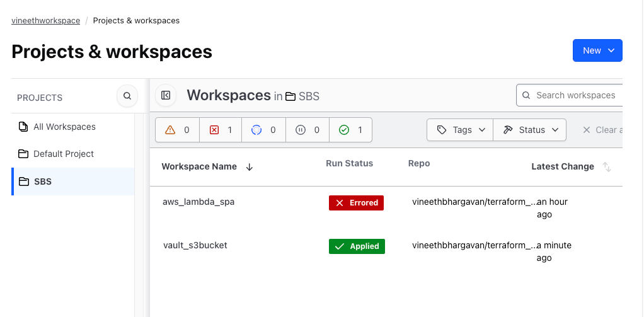
Task: Expand the Tags filter dropdown
Action: tap(461, 130)
